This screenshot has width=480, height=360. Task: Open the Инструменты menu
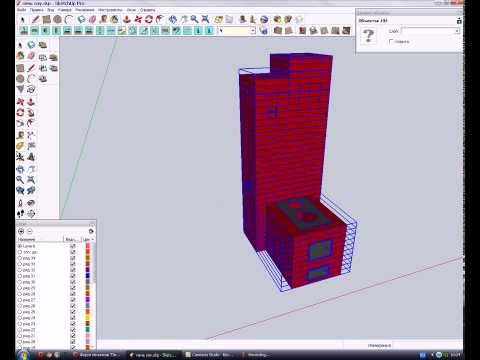pyautogui.click(x=110, y=10)
